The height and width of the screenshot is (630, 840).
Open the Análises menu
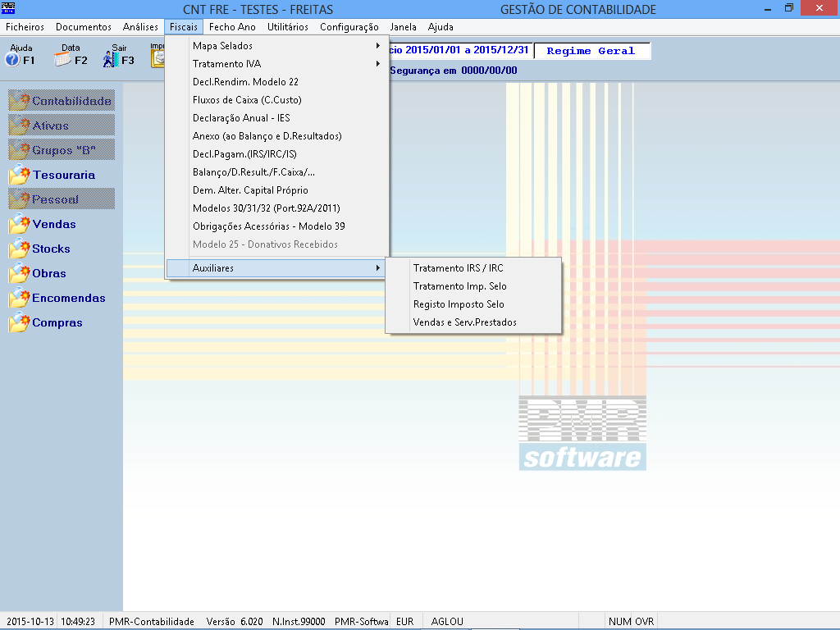pyautogui.click(x=140, y=27)
